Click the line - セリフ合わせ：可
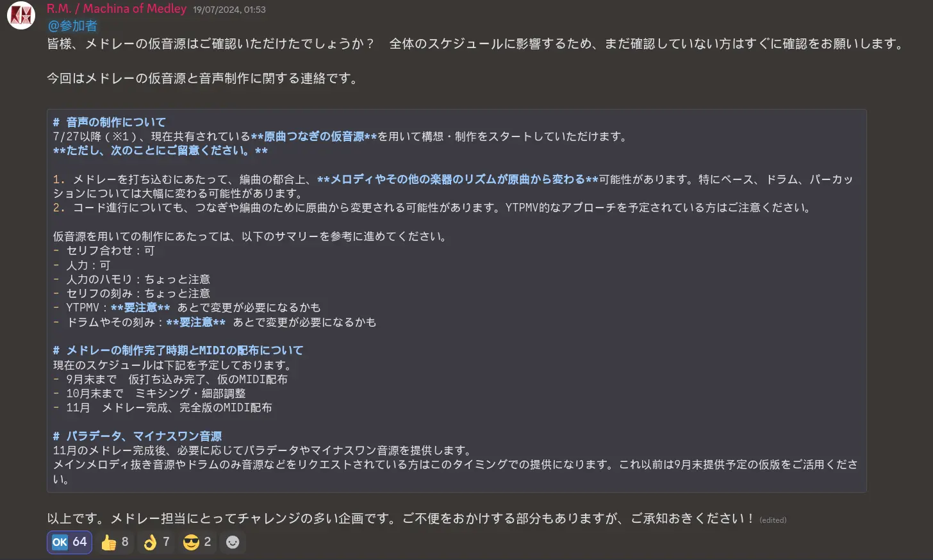933x560 pixels. click(x=104, y=251)
